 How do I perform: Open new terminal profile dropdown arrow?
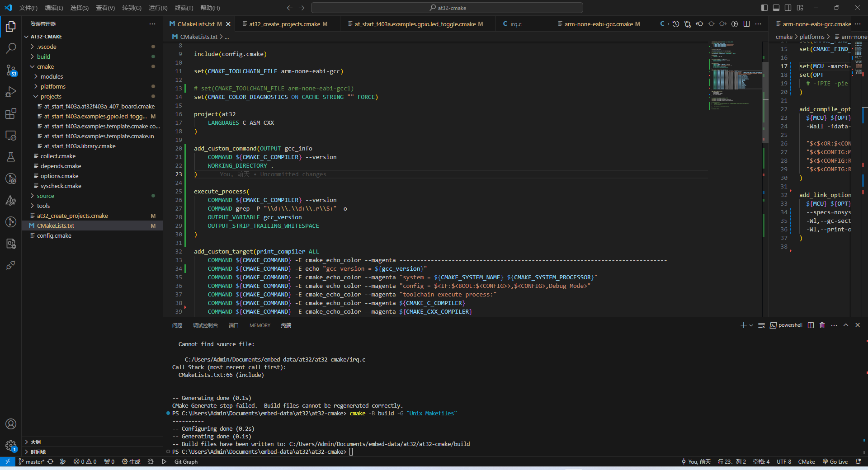pos(751,325)
